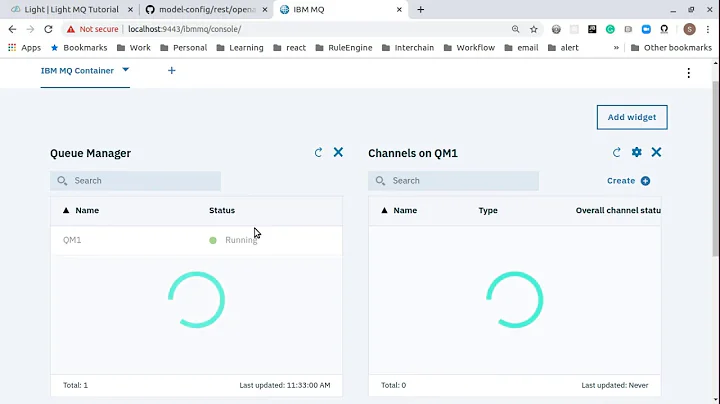Open the zoom magnifier in address bar
This screenshot has width=720, height=404.
[x=516, y=29]
